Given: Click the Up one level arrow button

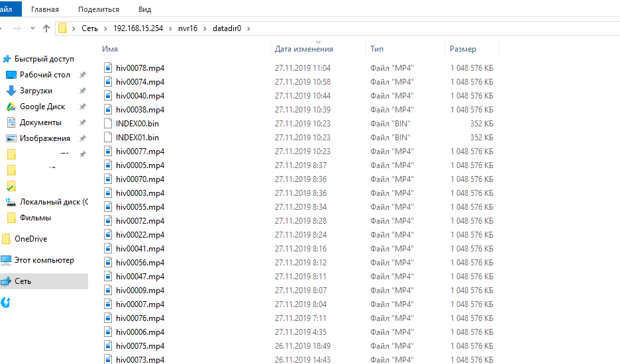Looking at the screenshot, I should [46, 28].
